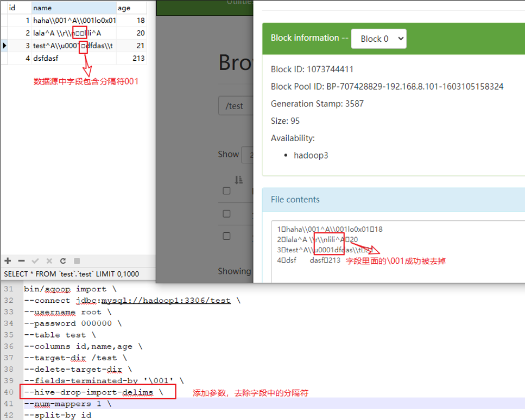The height and width of the screenshot is (420, 525).
Task: Select the name cell starting with haha
Action: point(74,21)
